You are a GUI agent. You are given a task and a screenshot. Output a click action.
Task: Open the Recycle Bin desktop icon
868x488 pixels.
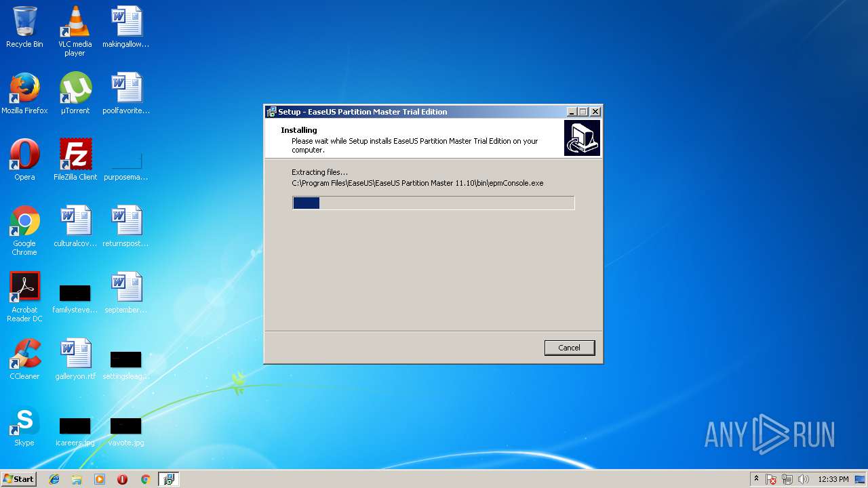(x=24, y=27)
